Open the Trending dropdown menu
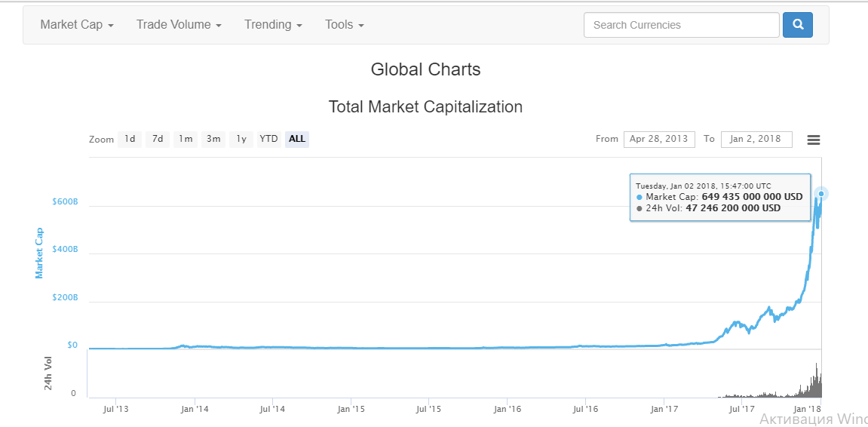Viewport: 868px width, 427px height. [x=273, y=25]
